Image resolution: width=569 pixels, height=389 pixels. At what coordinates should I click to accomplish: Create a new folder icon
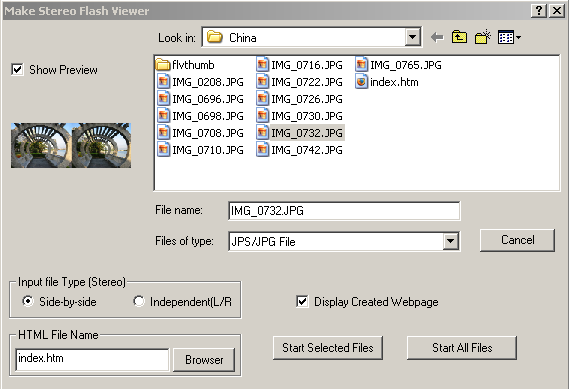coord(482,37)
